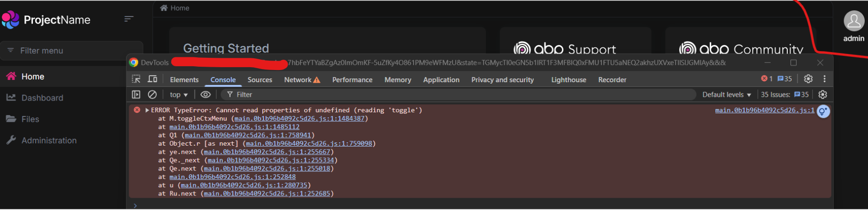Click the red error count badge
868x210 pixels.
767,79
